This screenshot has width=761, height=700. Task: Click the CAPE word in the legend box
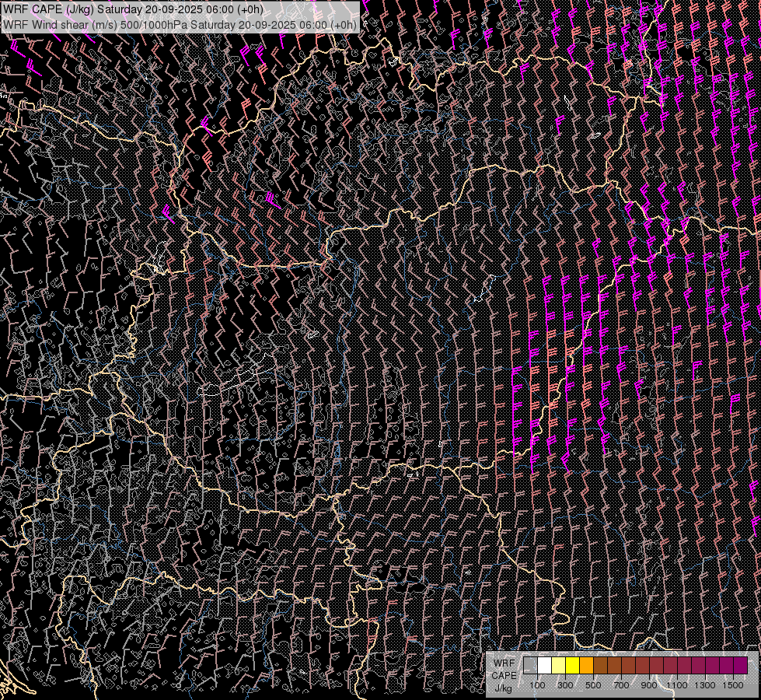503,675
